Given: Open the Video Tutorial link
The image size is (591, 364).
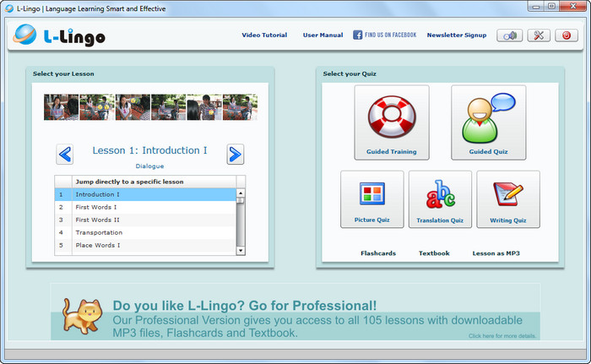Looking at the screenshot, I should pyautogui.click(x=264, y=35).
